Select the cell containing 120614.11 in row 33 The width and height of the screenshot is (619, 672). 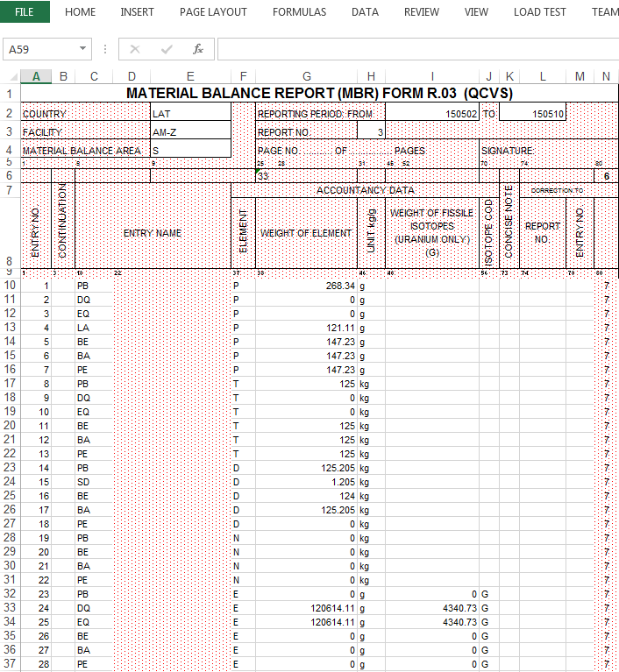(306, 607)
